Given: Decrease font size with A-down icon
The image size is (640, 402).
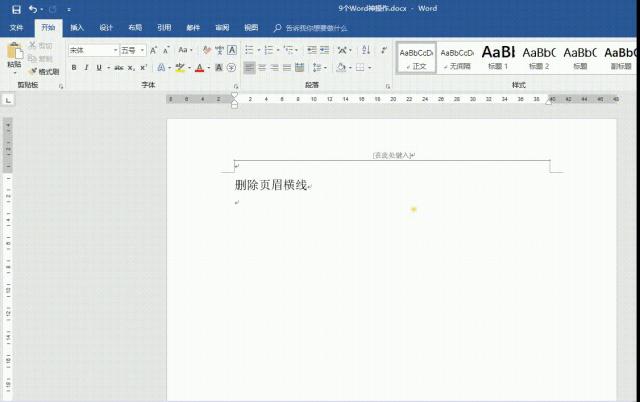Looking at the screenshot, I should (x=166, y=50).
